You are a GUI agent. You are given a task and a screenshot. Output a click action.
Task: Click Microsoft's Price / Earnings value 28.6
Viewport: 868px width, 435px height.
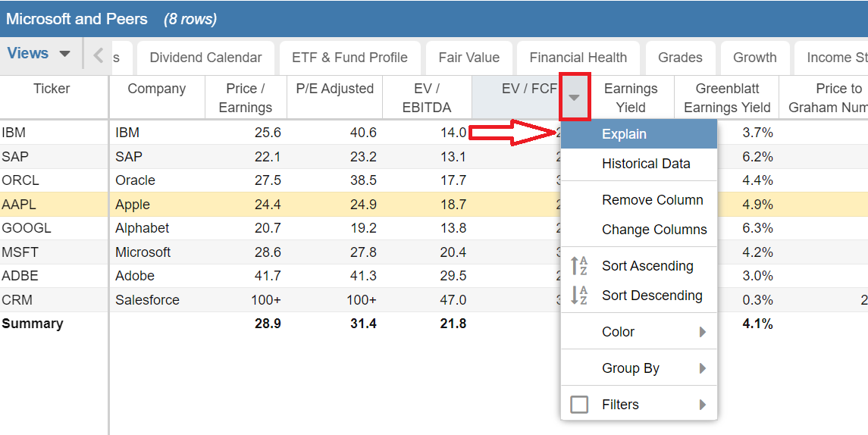pos(268,252)
